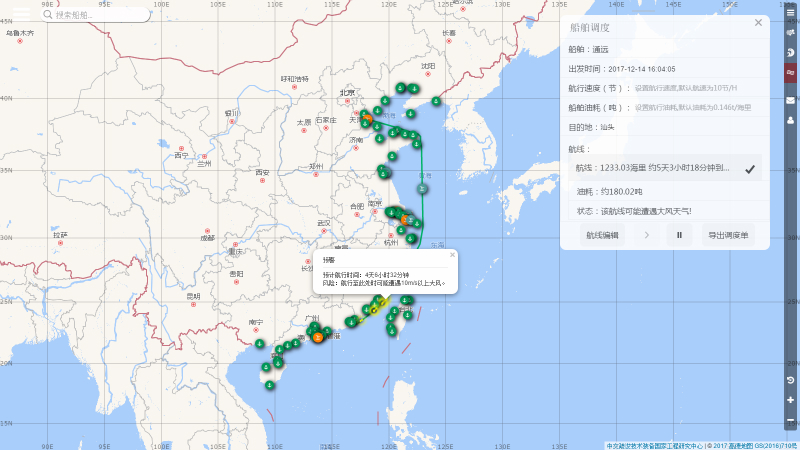Image resolution: width=800 pixels, height=450 pixels.
Task: Pause the route playback
Action: coord(679,235)
